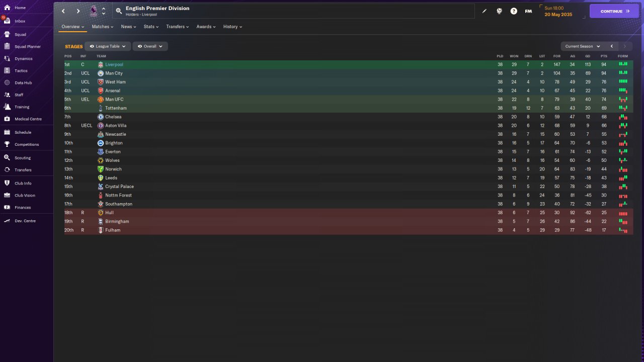
Task: Open the Scouting section
Action: point(23,158)
